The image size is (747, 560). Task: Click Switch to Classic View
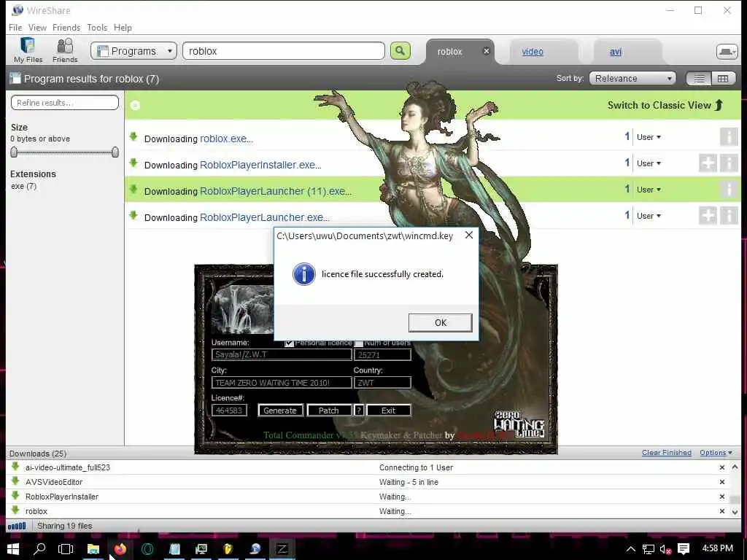pos(665,105)
